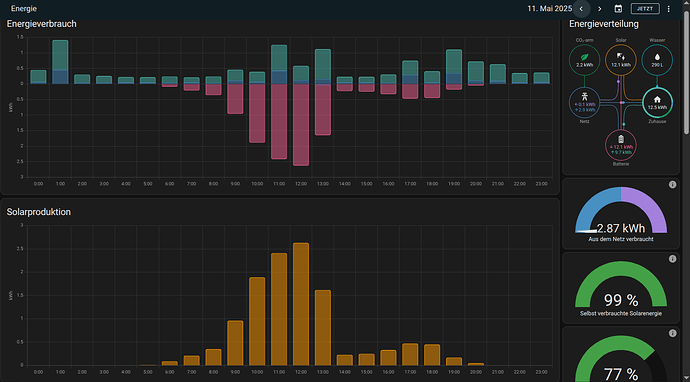Image resolution: width=690 pixels, height=382 pixels.
Task: Open the calendar date picker icon
Action: pos(618,9)
